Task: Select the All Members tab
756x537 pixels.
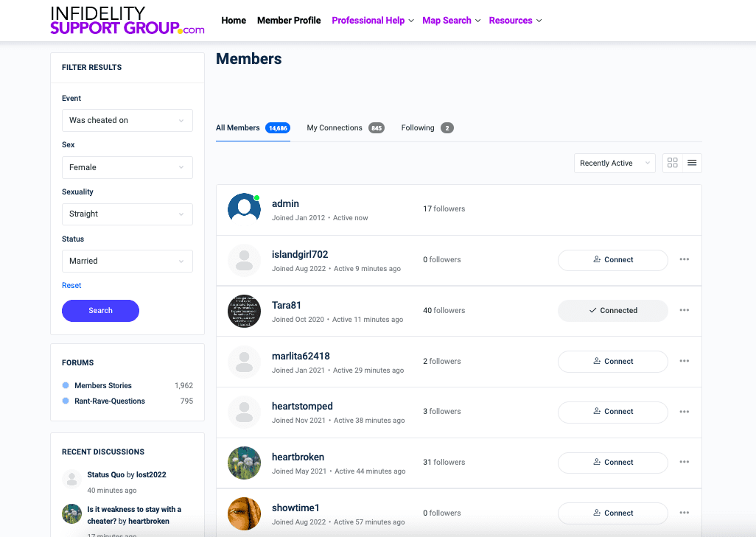Action: click(253, 127)
